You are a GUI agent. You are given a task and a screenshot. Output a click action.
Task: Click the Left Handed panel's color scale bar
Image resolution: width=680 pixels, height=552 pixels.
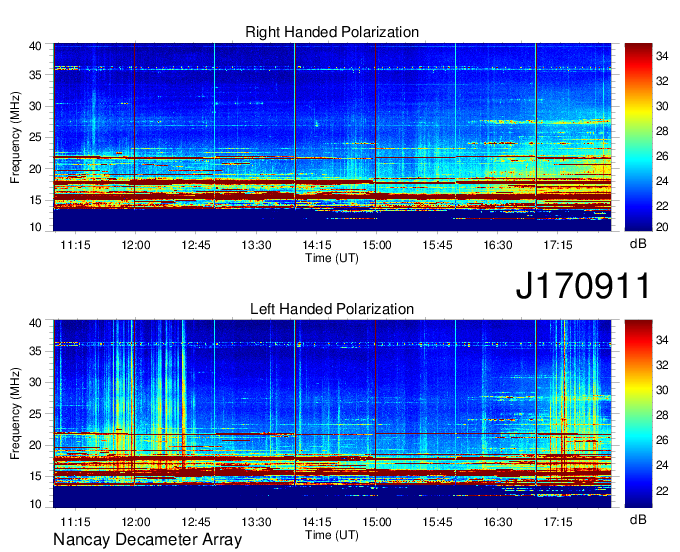pyautogui.click(x=638, y=414)
